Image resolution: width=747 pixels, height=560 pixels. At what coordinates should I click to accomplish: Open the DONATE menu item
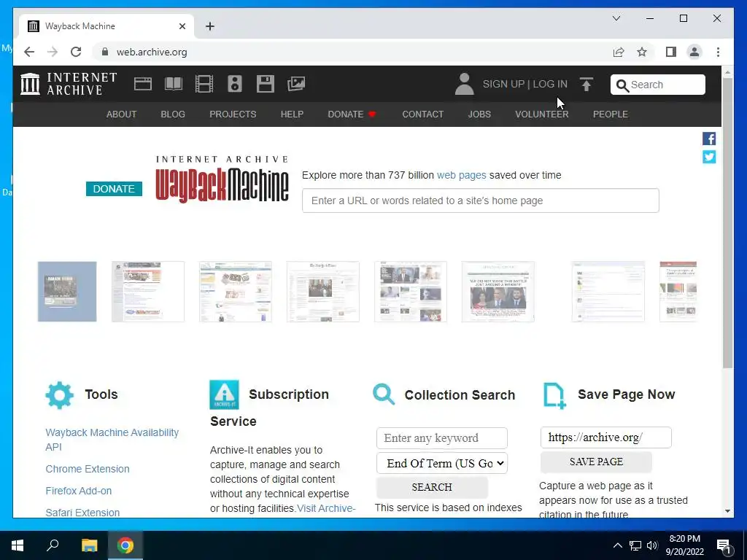(x=352, y=114)
